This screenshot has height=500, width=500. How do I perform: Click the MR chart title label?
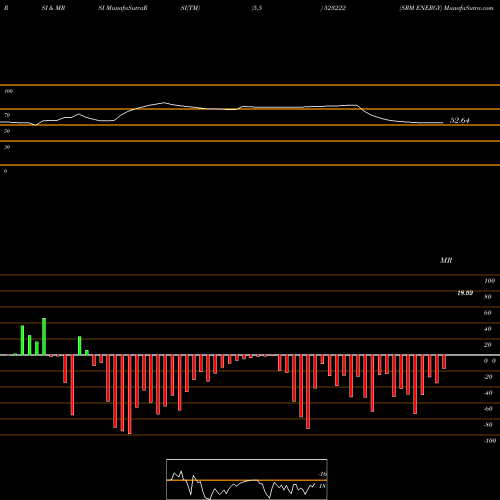446,260
